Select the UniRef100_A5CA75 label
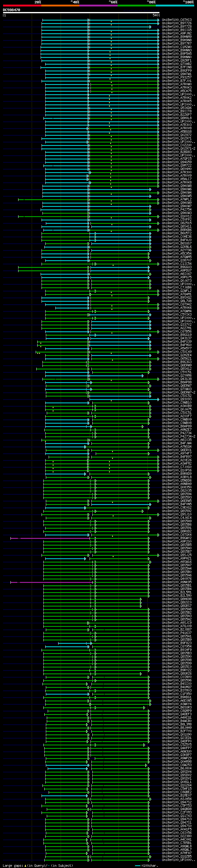 tap(177, 91)
